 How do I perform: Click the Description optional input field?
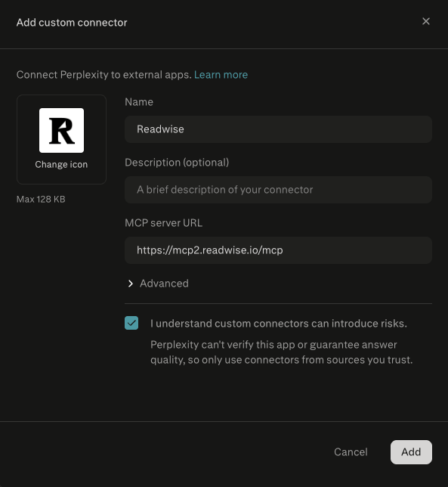coord(278,190)
